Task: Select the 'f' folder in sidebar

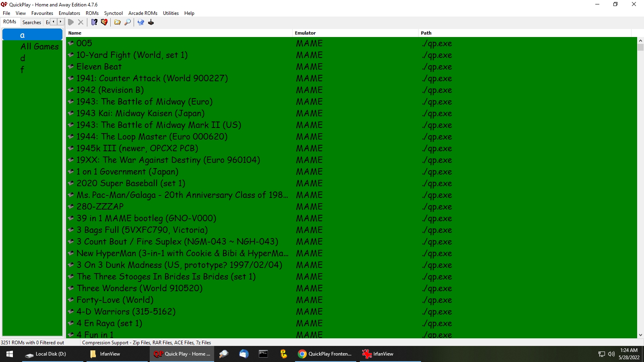Action: tap(22, 70)
